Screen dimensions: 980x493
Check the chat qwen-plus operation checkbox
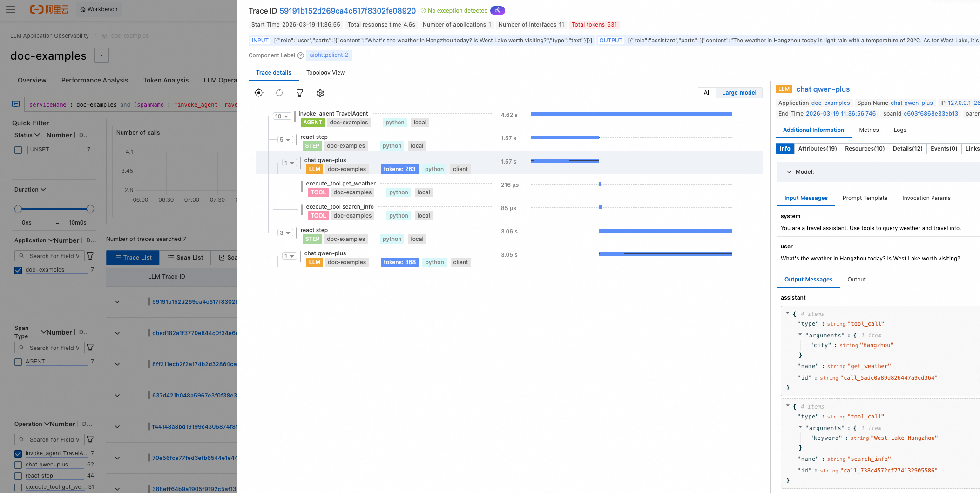click(18, 465)
